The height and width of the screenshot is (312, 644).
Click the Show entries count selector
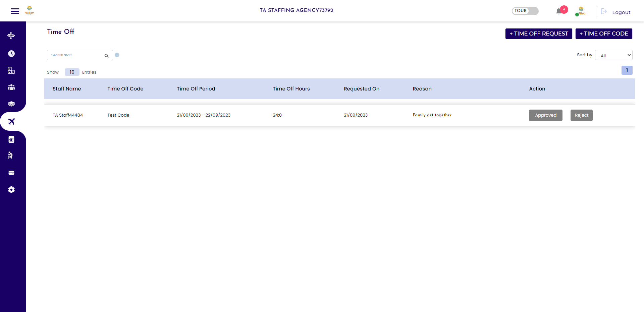click(x=72, y=72)
